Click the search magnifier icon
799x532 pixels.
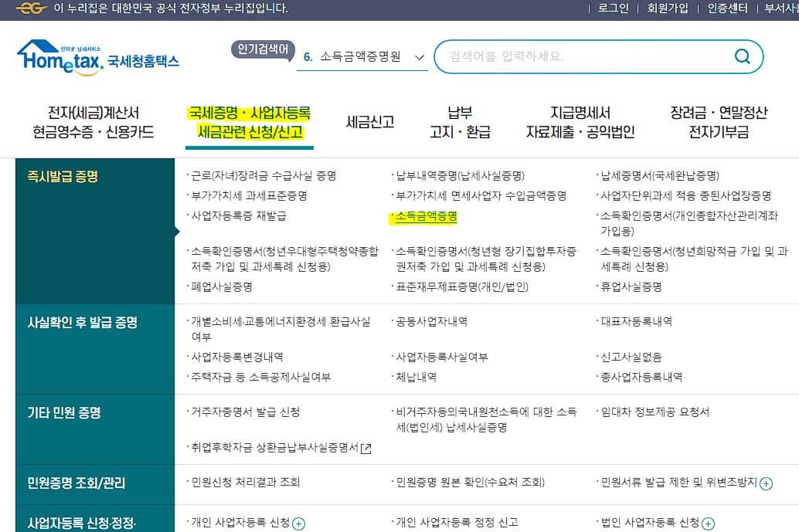click(741, 56)
